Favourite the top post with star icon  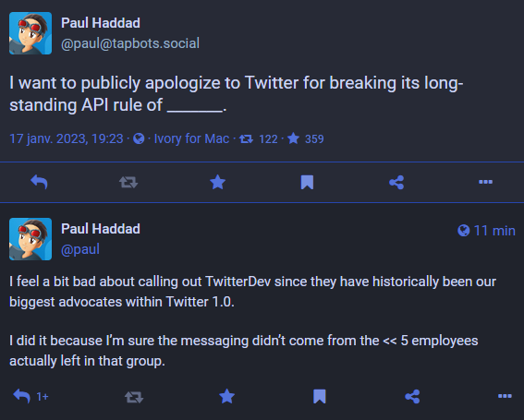[x=217, y=182]
